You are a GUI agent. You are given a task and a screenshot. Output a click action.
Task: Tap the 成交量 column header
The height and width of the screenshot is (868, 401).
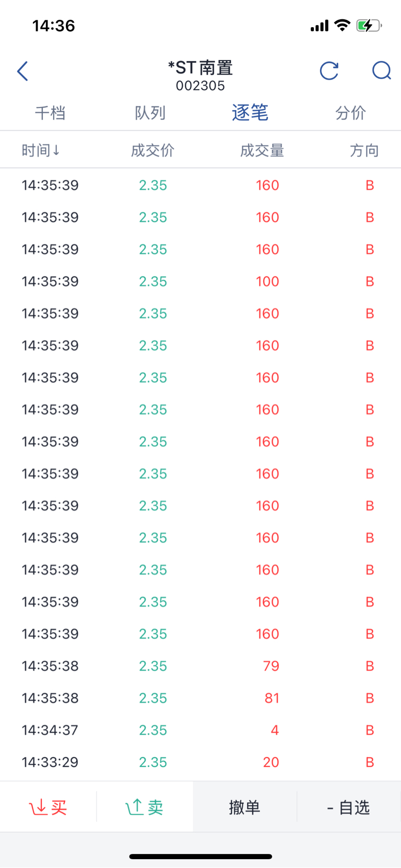point(262,150)
